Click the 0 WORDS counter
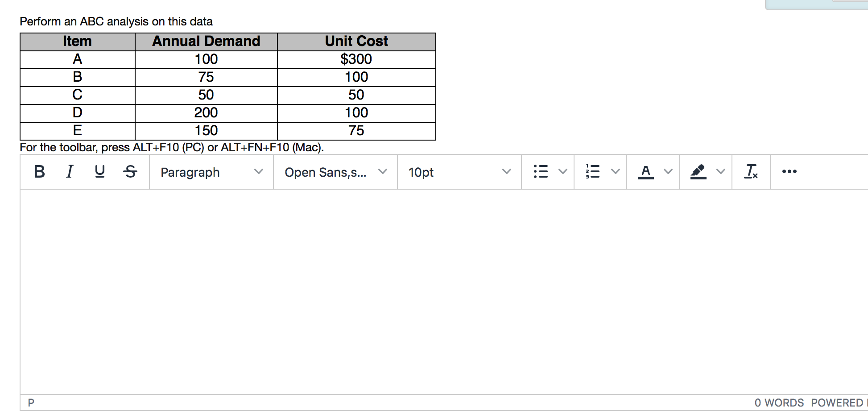 [x=779, y=403]
